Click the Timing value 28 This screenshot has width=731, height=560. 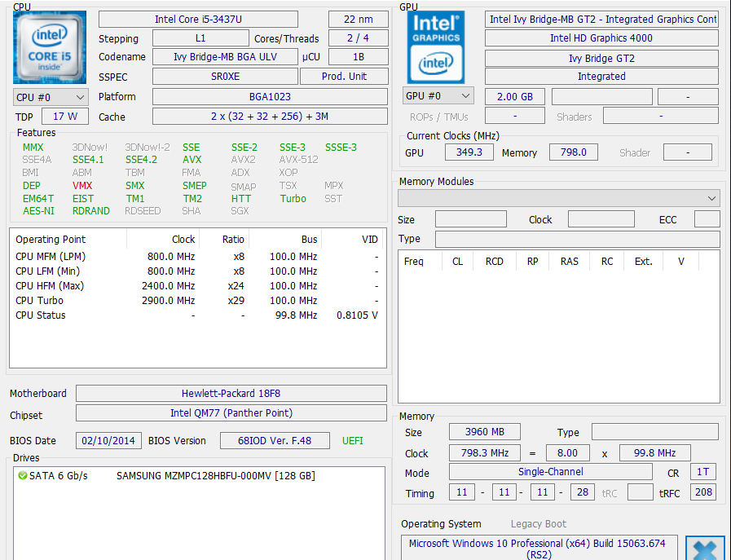583,492
